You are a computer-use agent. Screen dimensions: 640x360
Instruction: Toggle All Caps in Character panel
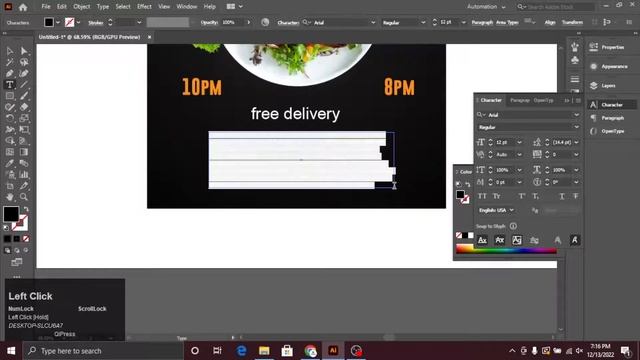click(482, 196)
